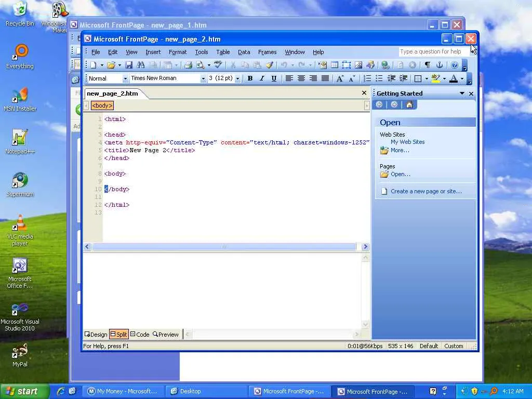Click the code pane horizontal scrollbar right arrow
The image size is (532, 399).
tap(365, 247)
